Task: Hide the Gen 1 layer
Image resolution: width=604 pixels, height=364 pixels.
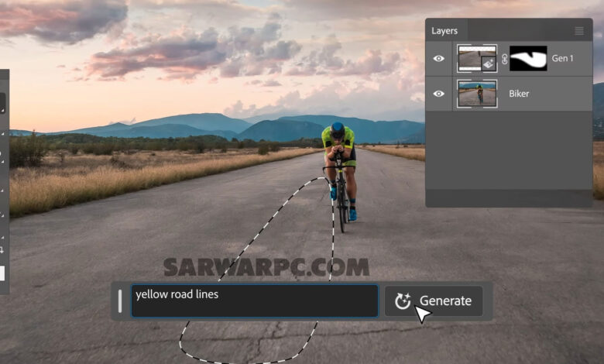Action: (x=438, y=59)
